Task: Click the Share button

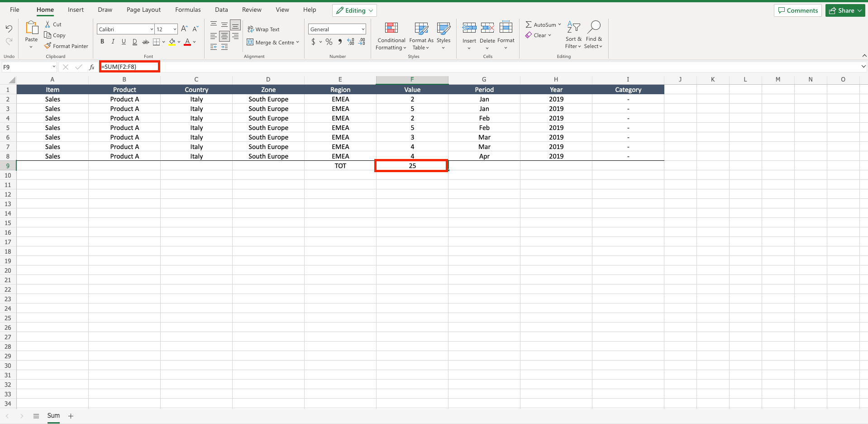Action: tap(844, 10)
